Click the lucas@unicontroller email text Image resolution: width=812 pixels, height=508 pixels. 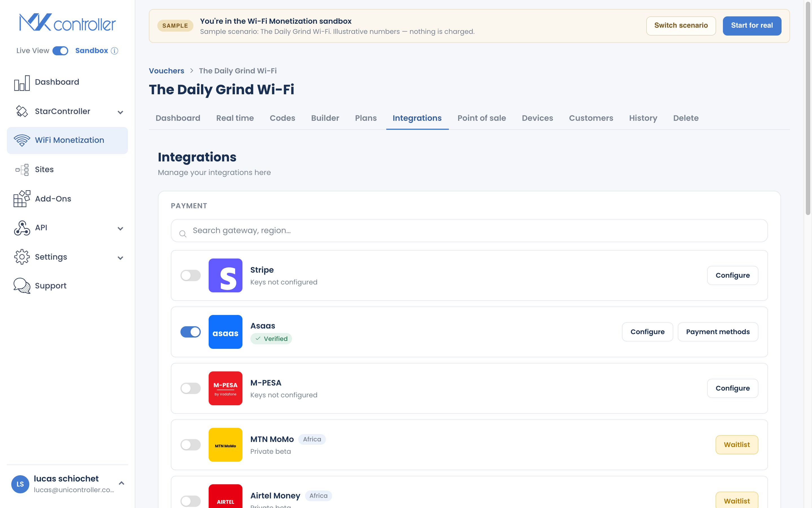[x=74, y=490]
